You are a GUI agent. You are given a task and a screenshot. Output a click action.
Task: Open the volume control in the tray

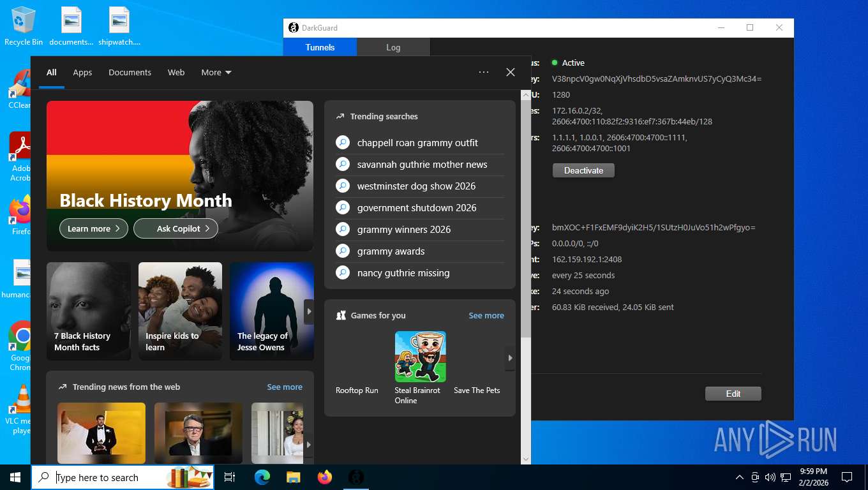(770, 477)
